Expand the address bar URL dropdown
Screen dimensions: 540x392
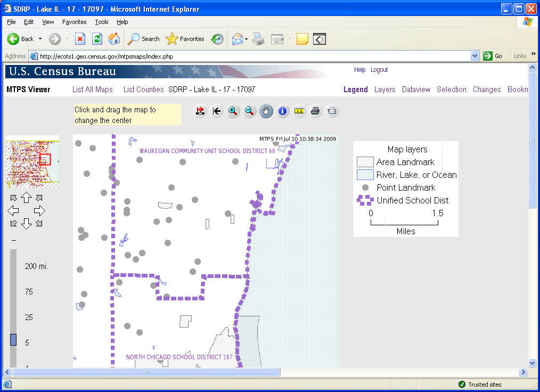475,56
